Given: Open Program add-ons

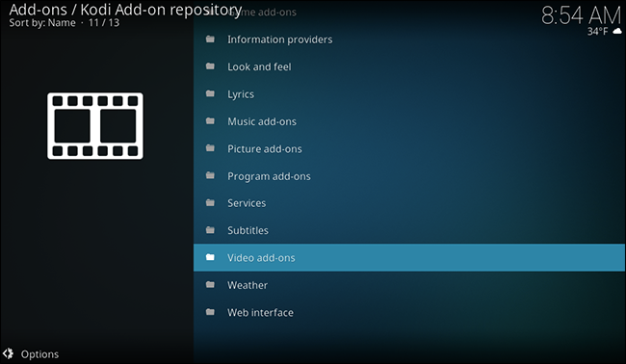Looking at the screenshot, I should point(409,176).
